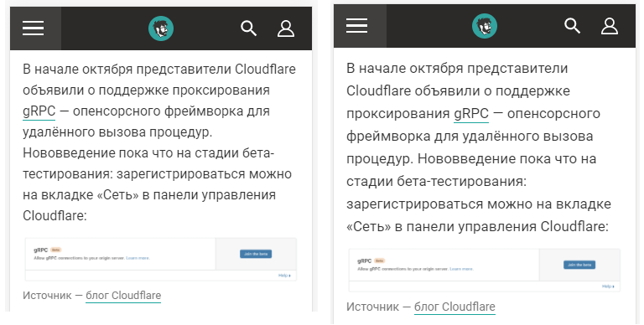This screenshot has width=644, height=325.
Task: Click 'Beta' badge in left embedded image
Action: (56, 250)
